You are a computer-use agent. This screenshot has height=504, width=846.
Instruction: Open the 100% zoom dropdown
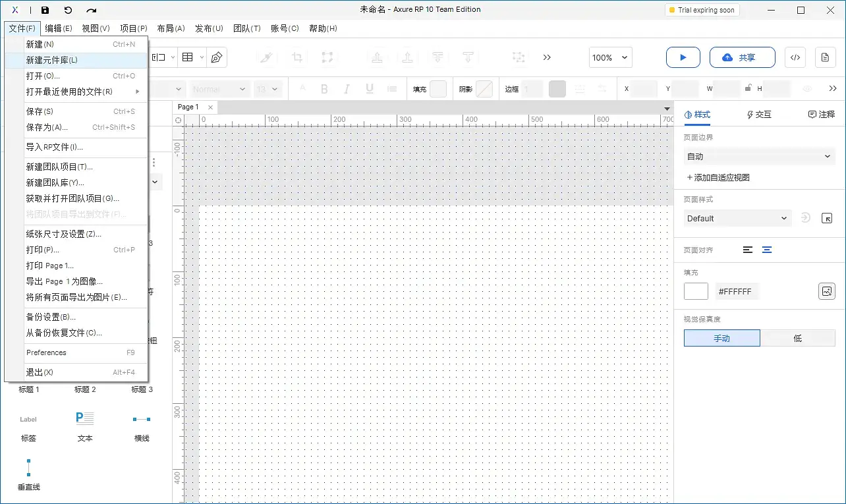609,57
